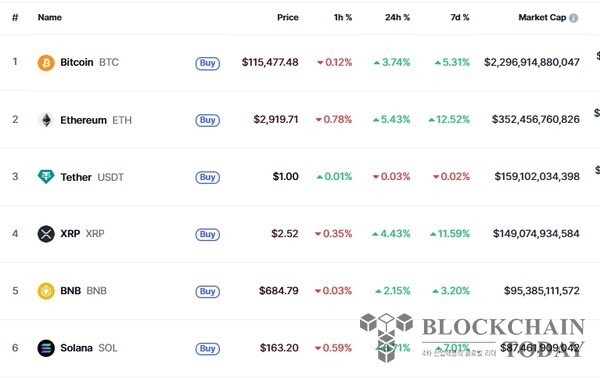Click the Blockchain Today cubes logo
This screenshot has height=378, width=600.
pos(386,337)
